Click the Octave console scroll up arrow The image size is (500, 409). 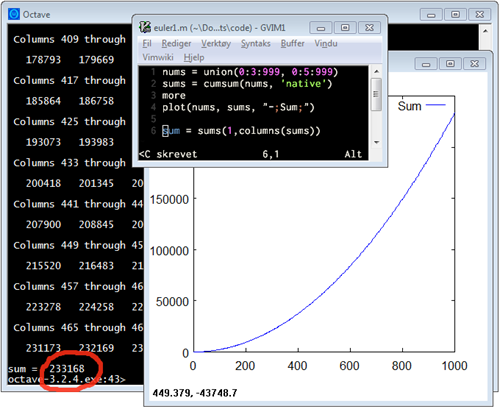coord(485,31)
